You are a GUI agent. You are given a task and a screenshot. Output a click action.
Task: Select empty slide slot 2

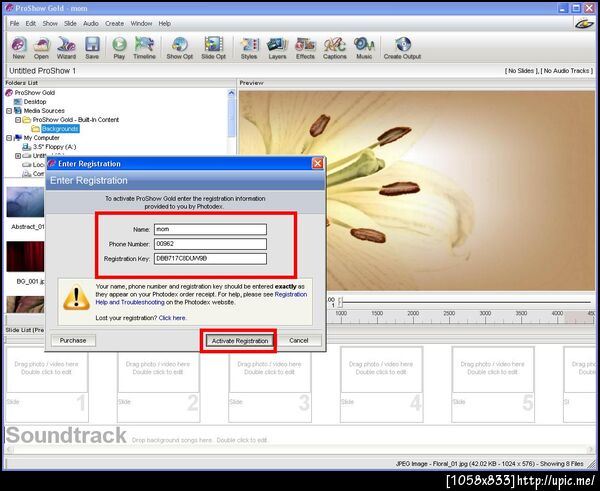pyautogui.click(x=158, y=385)
